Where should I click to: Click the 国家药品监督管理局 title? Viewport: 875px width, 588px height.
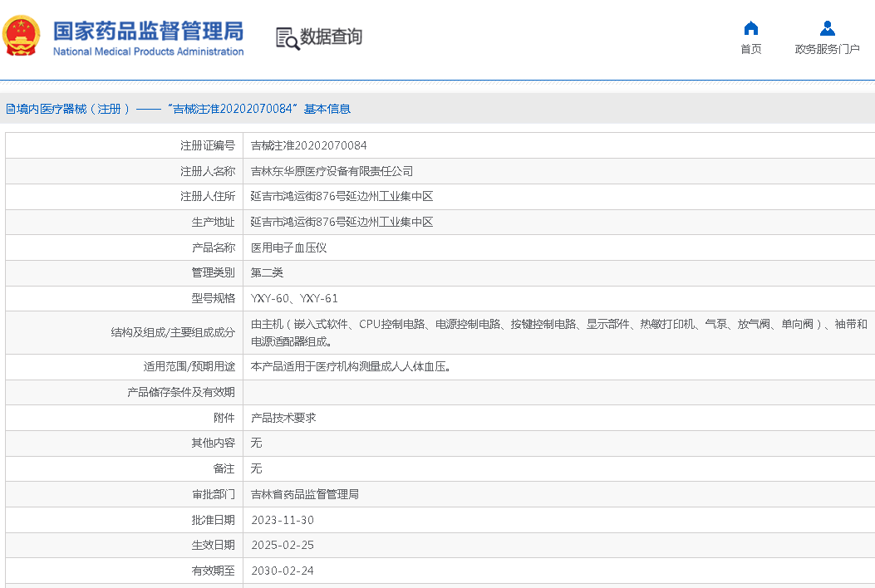(149, 32)
